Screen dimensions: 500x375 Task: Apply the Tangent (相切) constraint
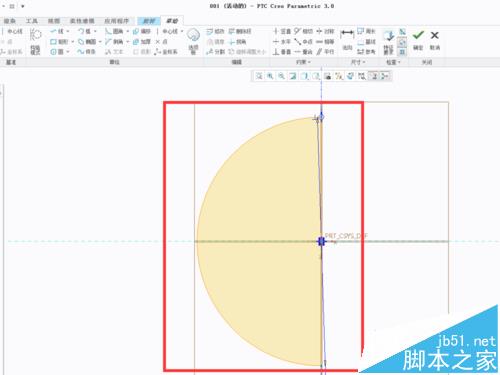click(x=303, y=31)
